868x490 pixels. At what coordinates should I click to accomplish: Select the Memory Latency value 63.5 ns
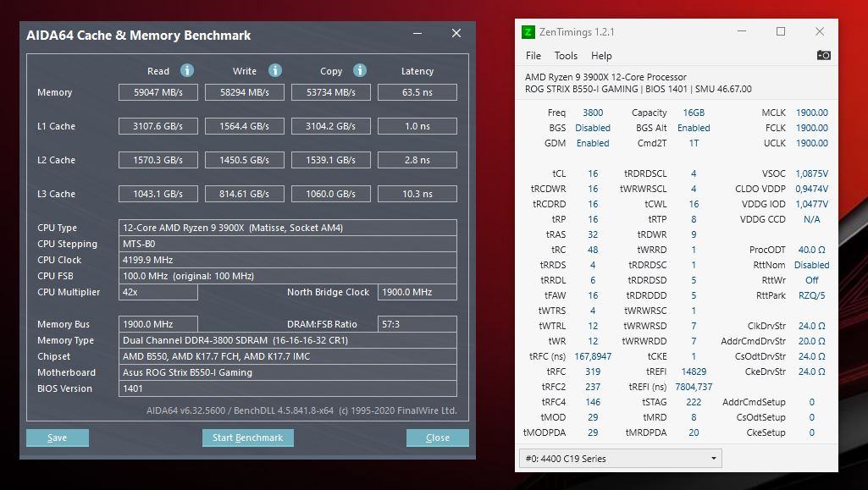coord(417,92)
